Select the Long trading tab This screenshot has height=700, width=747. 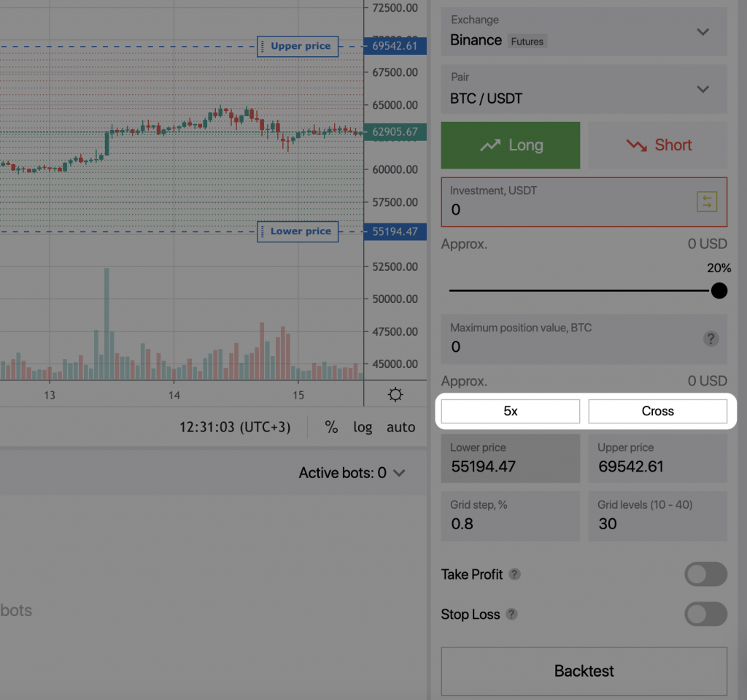point(510,145)
